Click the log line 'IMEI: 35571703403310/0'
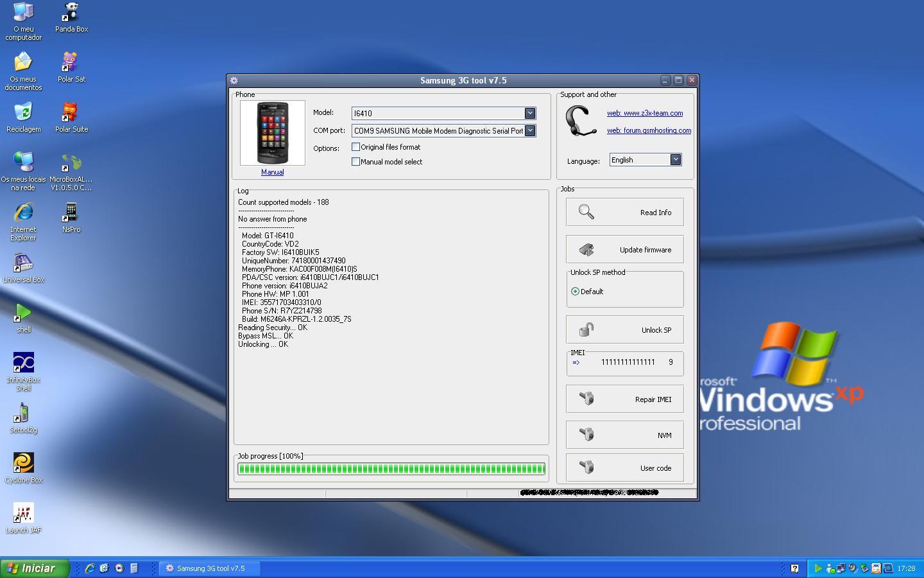 pos(282,302)
